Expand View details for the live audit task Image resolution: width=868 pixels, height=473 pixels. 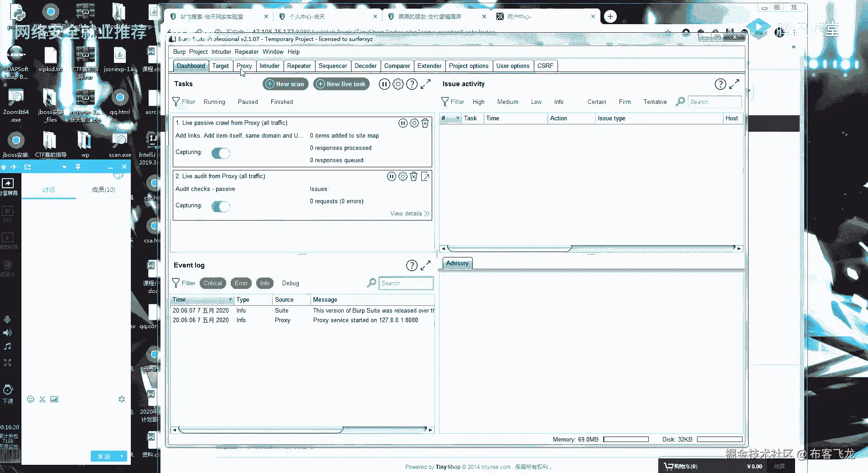click(410, 214)
